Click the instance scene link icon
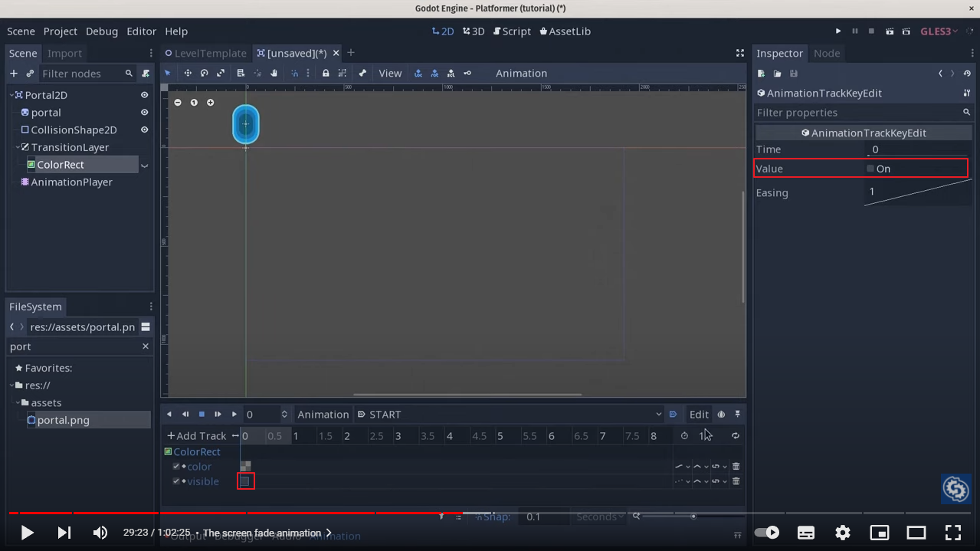This screenshot has width=980, height=551. [30, 73]
